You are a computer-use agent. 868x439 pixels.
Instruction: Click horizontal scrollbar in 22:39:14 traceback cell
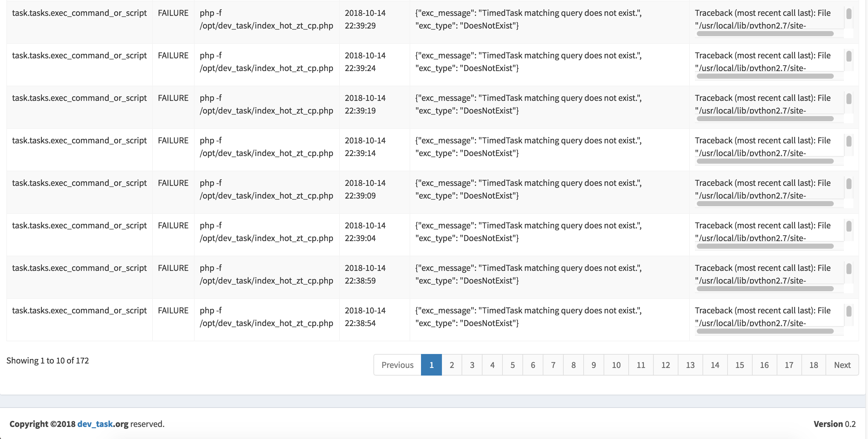[x=765, y=161]
